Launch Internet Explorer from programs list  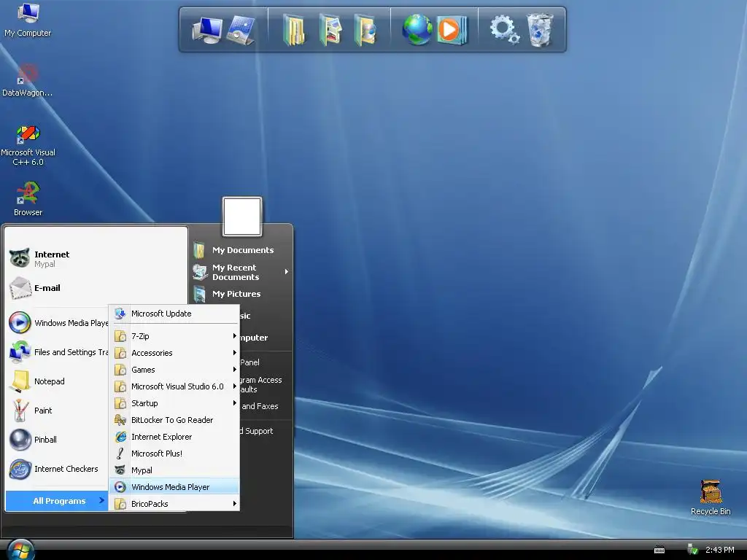pos(174,437)
